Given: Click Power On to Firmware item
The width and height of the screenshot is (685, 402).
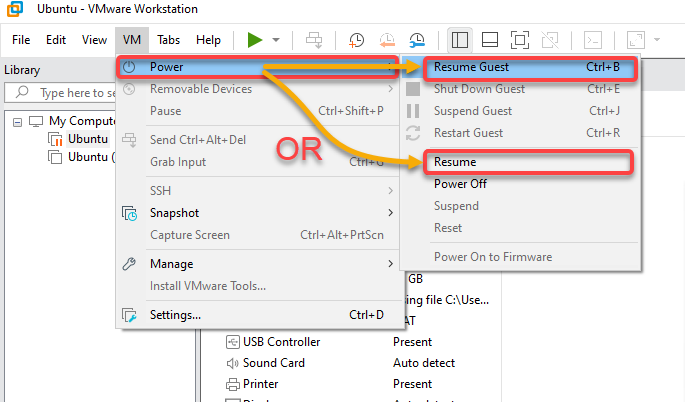Looking at the screenshot, I should [521, 256].
